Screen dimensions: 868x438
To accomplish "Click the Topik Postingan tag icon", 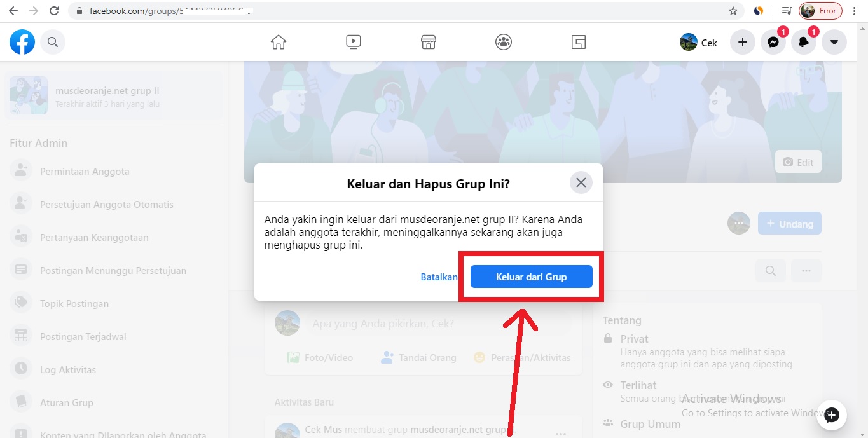I will (x=22, y=303).
